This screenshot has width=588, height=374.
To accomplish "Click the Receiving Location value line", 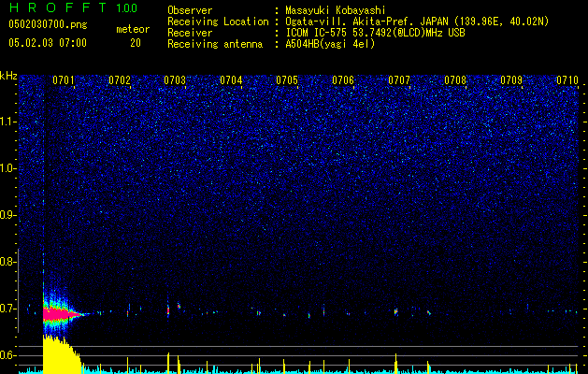I will [x=417, y=22].
